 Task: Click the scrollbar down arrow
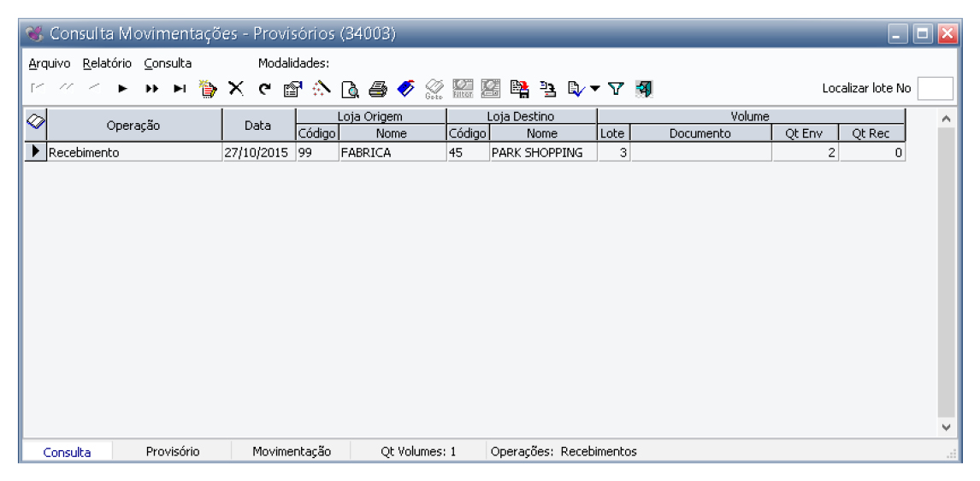pos(946,426)
